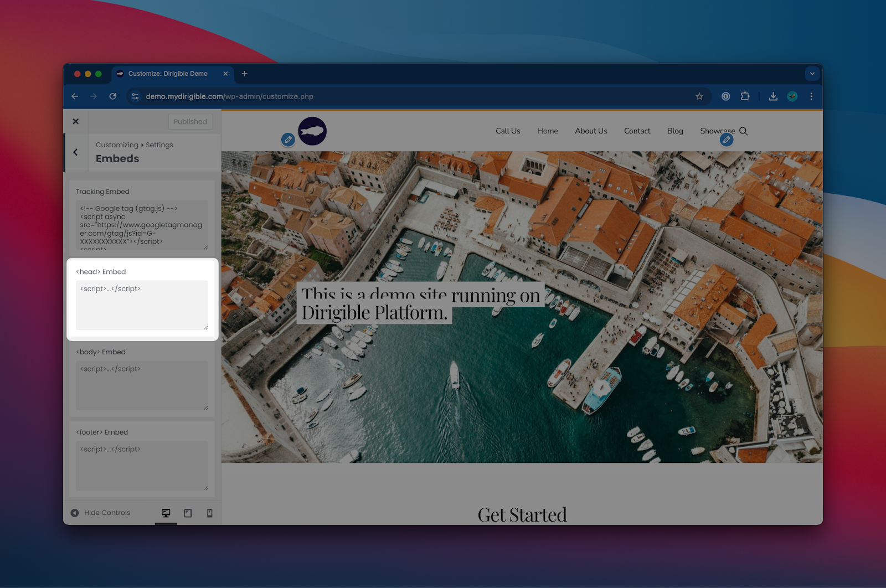Click the Get Started heading
The width and height of the screenshot is (886, 588).
pos(522,515)
